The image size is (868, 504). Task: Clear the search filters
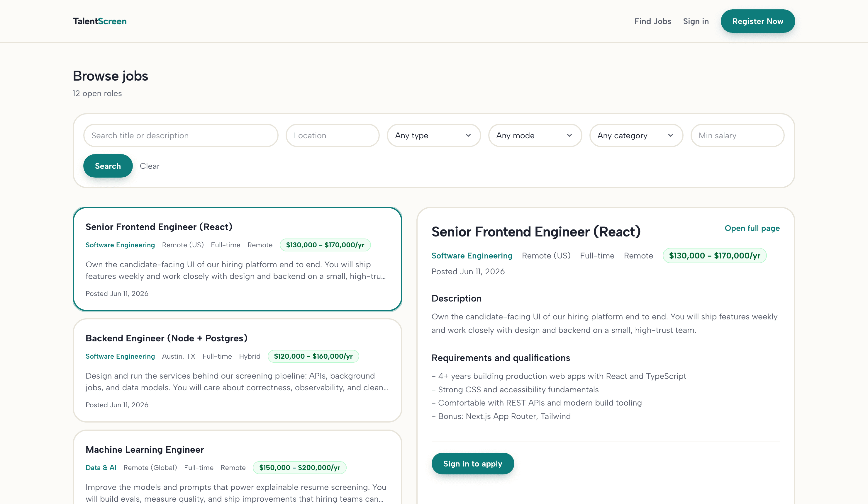pos(150,166)
